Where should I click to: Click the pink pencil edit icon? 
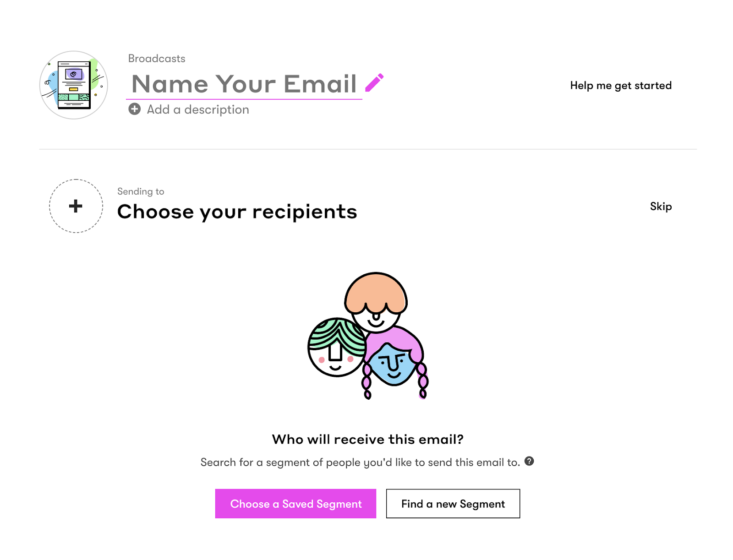(x=374, y=83)
